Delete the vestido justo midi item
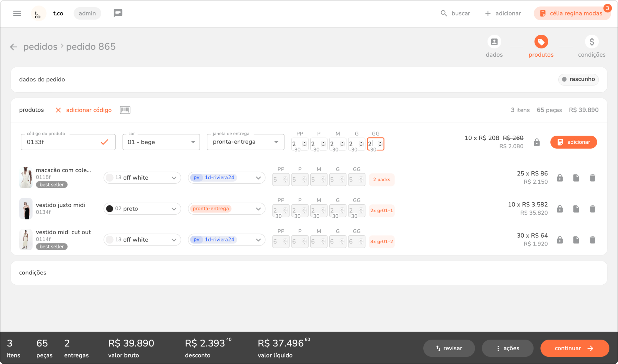The image size is (618, 364). (592, 209)
